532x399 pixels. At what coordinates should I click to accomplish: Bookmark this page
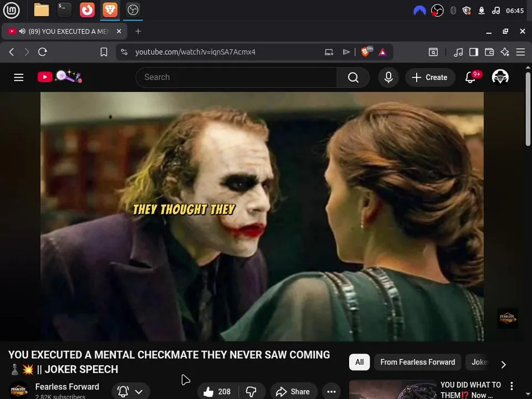[104, 52]
